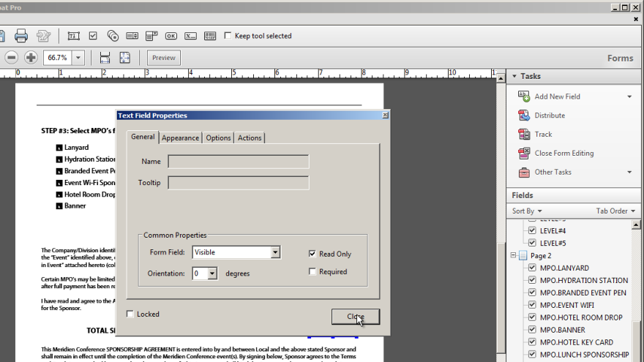Screen dimensions: 644x362
Task: Toggle the LEVEL#5 field checkbox
Action: pos(532,243)
